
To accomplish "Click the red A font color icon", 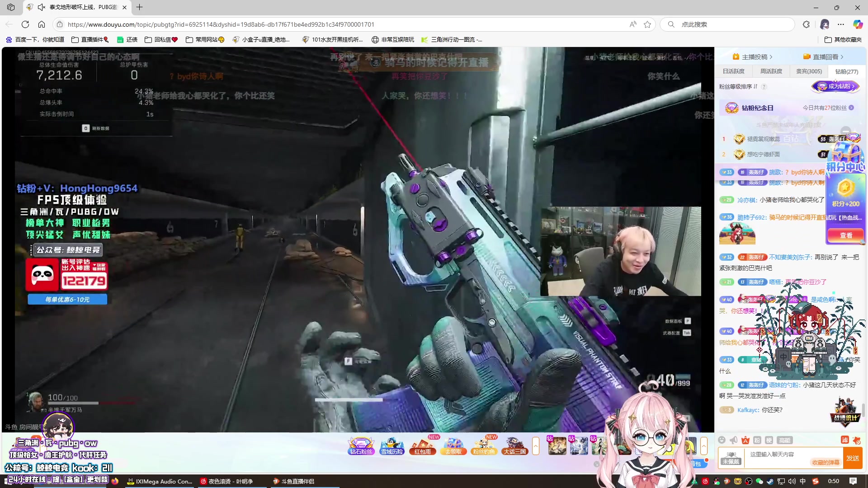I will tap(745, 440).
